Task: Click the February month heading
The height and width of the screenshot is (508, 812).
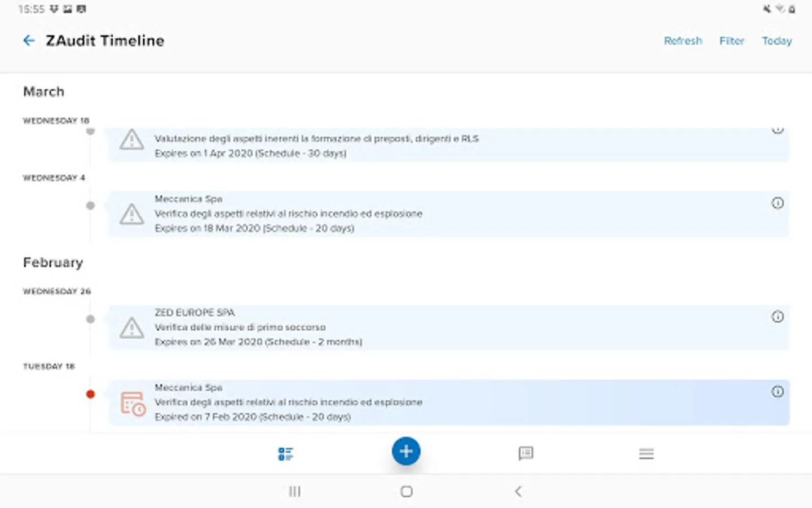Action: pyautogui.click(x=53, y=262)
